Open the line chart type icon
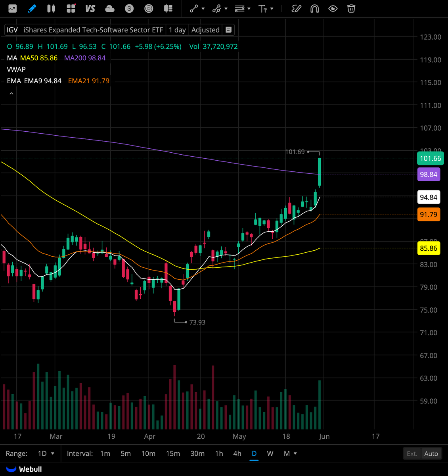 click(x=12, y=8)
